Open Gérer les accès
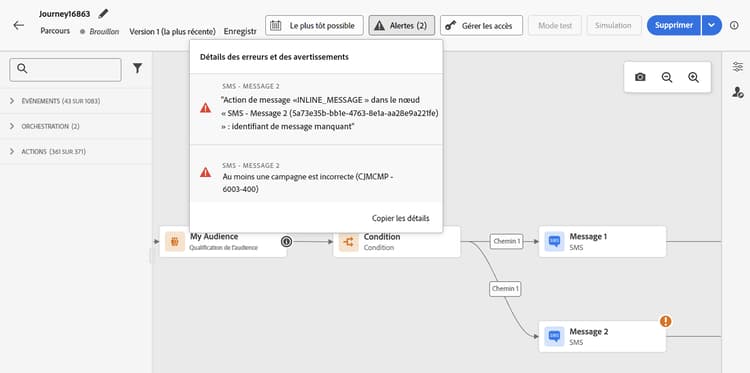The height and width of the screenshot is (373, 750). [x=481, y=25]
